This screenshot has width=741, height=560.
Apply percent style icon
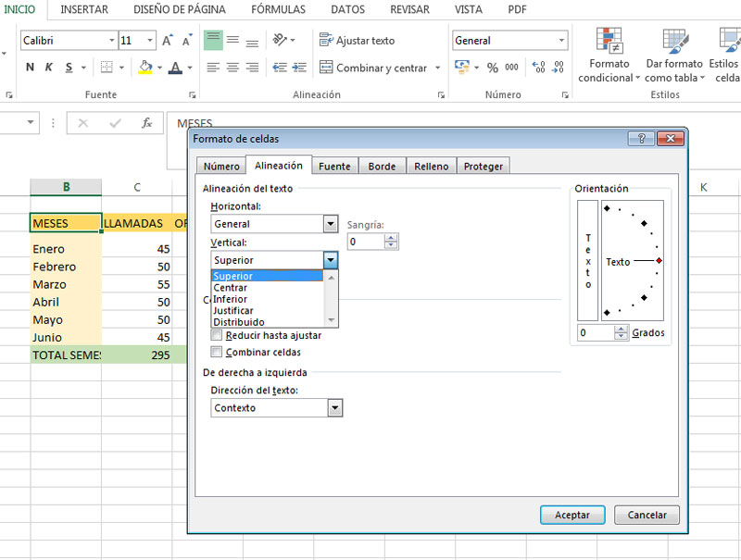[493, 68]
